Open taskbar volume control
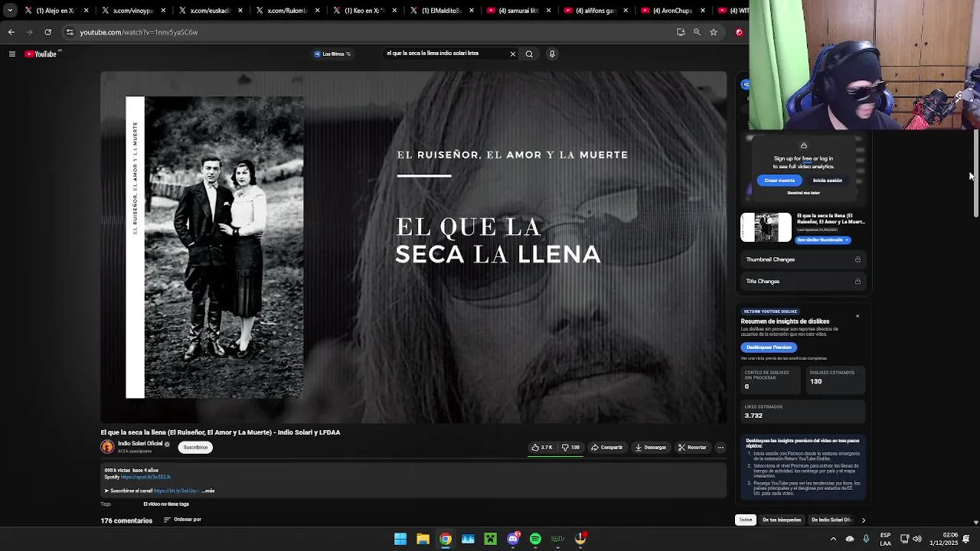 coord(917,539)
